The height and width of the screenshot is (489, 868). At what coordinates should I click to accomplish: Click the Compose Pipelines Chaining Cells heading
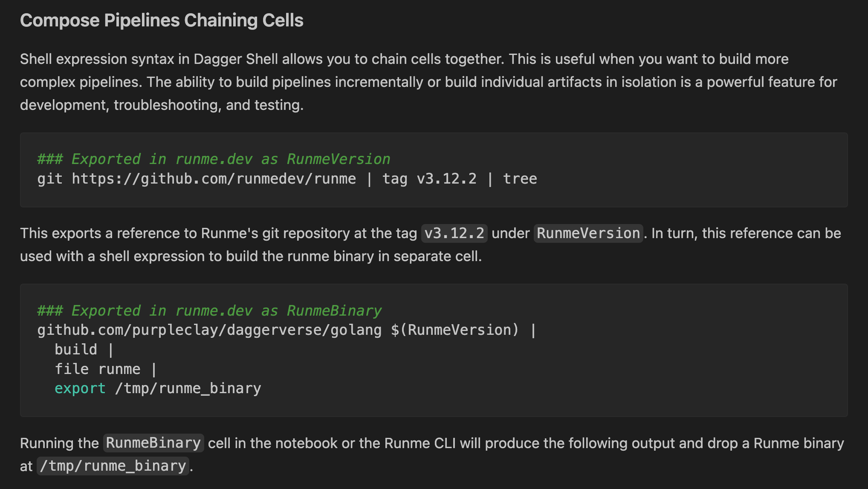(x=162, y=20)
